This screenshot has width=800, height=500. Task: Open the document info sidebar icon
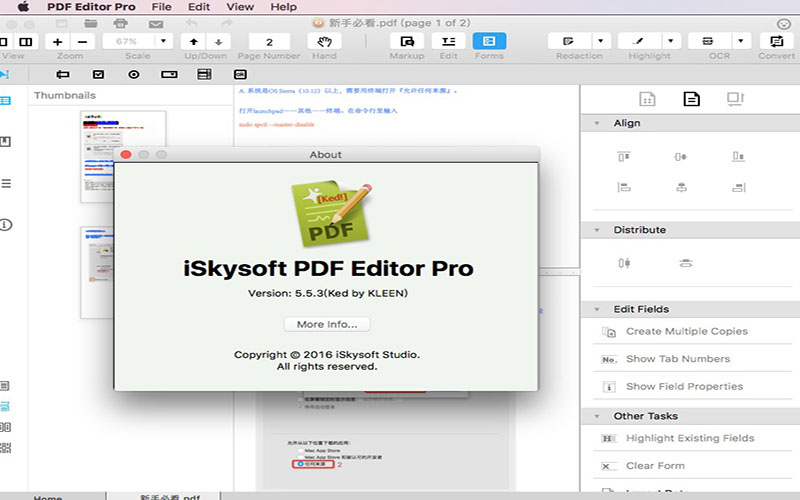coord(6,225)
